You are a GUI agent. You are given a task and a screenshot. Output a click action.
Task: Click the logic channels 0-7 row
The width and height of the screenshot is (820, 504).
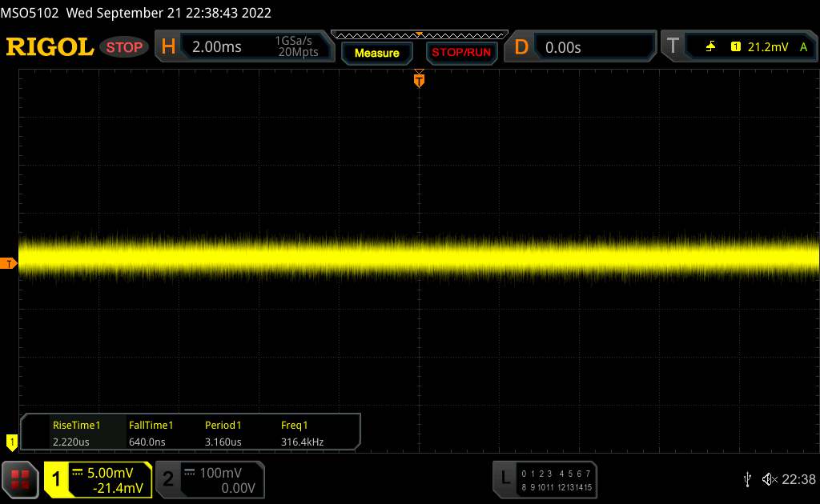(556, 474)
